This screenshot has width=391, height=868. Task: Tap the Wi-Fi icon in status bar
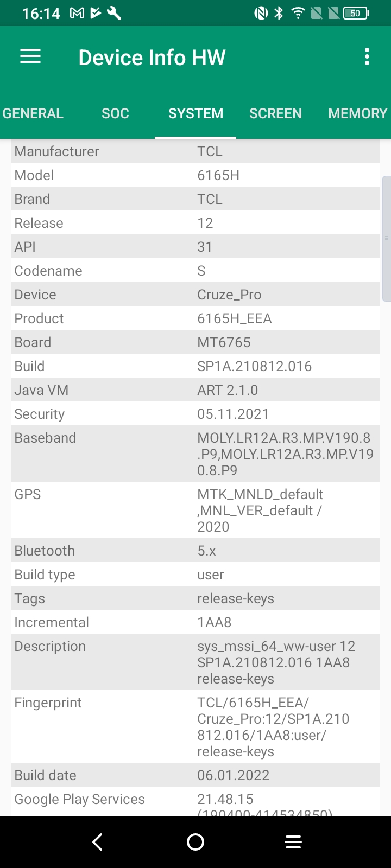pos(298,13)
